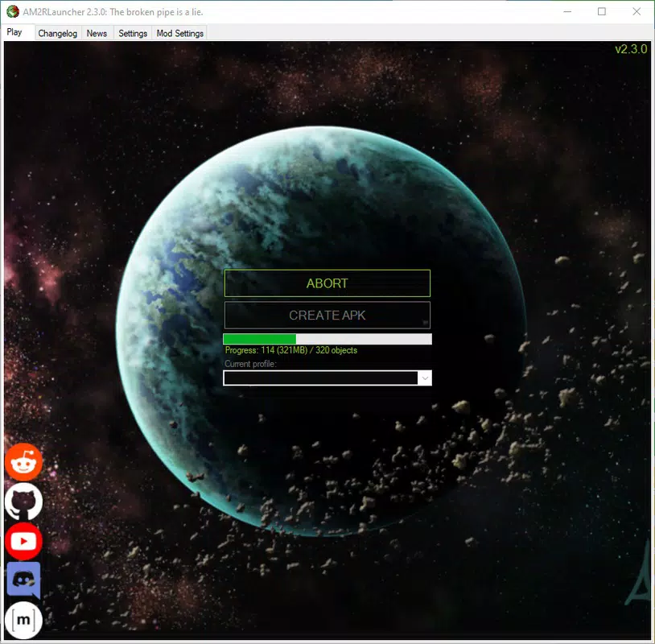The height and width of the screenshot is (644, 655).
Task: Click the AM2RLauncher title bar app icon
Action: point(13,12)
